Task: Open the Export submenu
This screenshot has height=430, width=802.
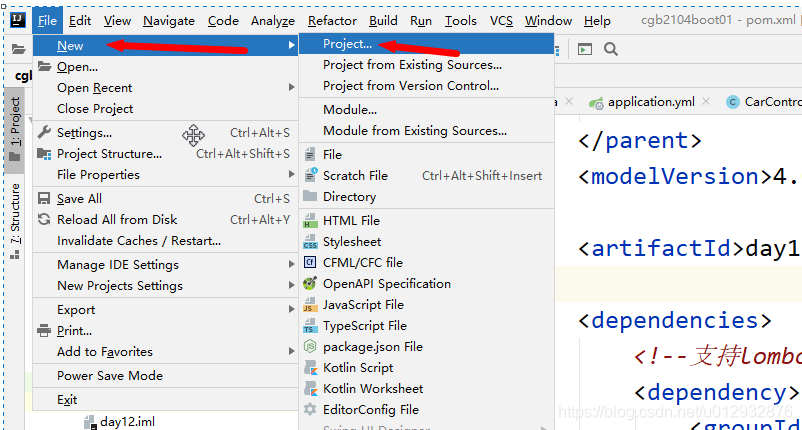Action: [x=76, y=310]
